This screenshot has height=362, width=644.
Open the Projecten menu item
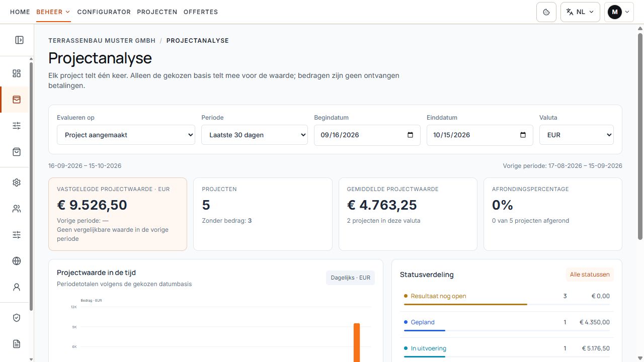[157, 12]
